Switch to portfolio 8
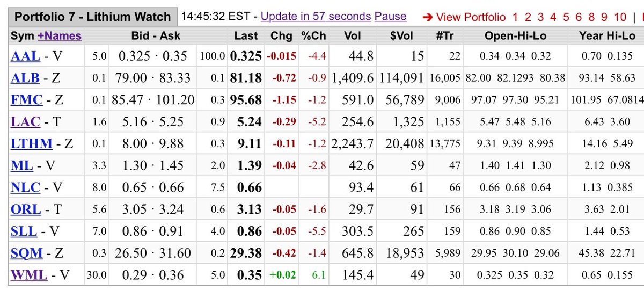Image resolution: width=644 pixels, height=290 pixels. point(591,17)
